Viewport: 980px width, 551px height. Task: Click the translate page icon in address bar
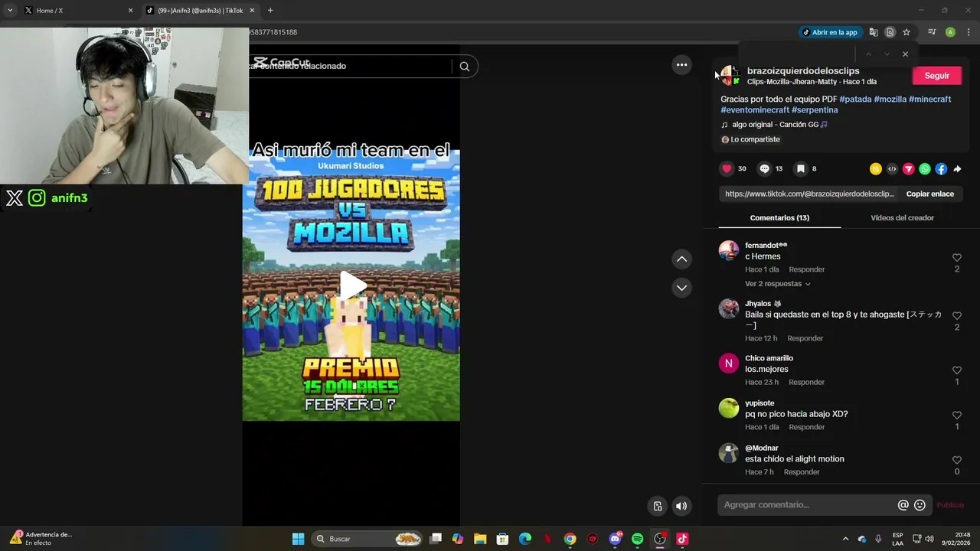(874, 32)
